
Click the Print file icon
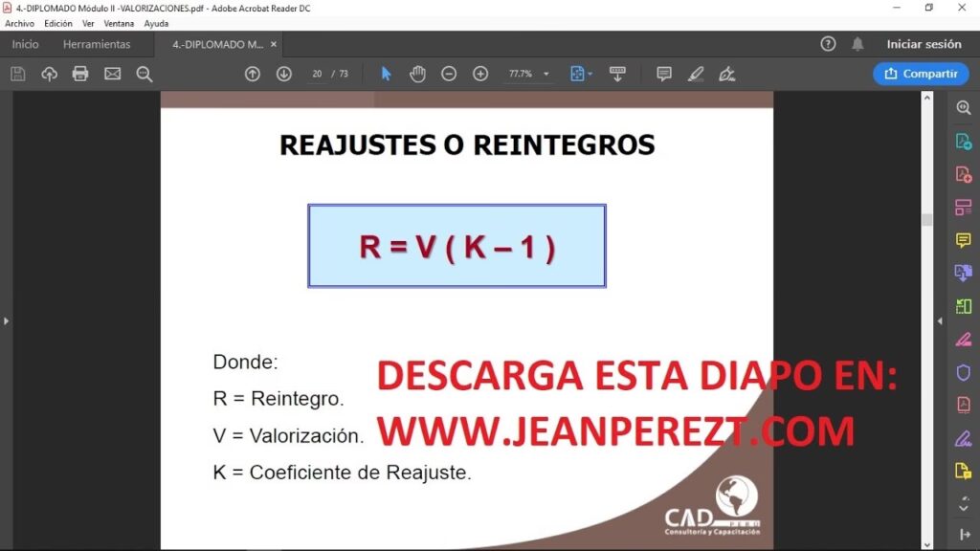click(x=80, y=74)
